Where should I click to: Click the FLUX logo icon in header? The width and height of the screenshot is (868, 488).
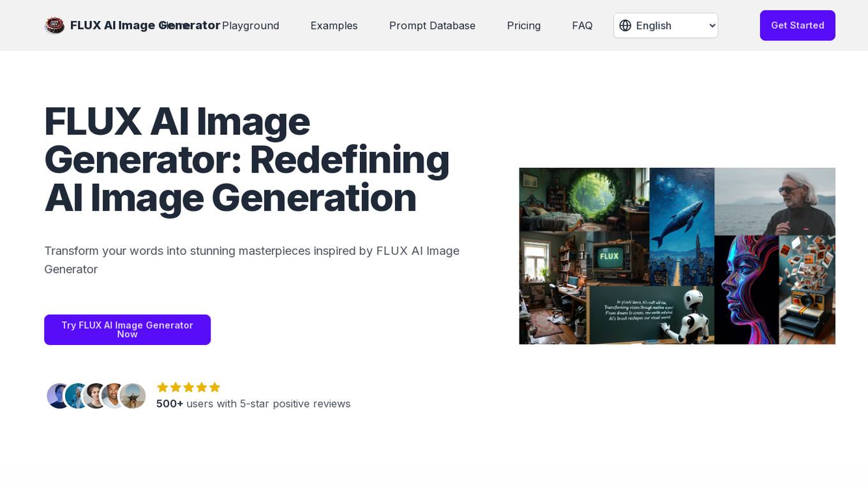pos(54,26)
